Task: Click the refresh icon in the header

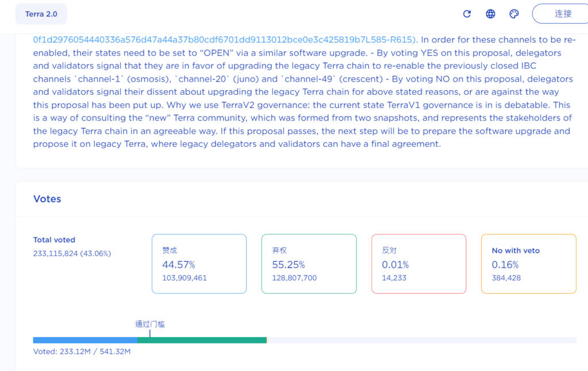Action: coord(467,14)
